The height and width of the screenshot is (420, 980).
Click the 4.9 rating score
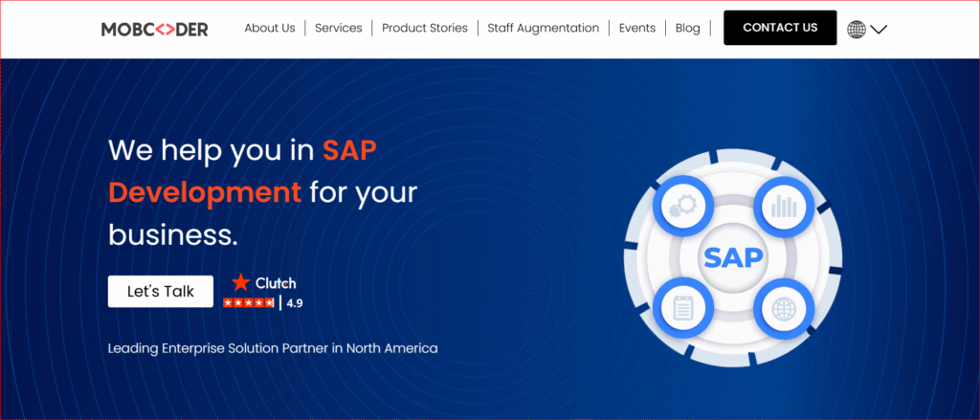click(295, 303)
